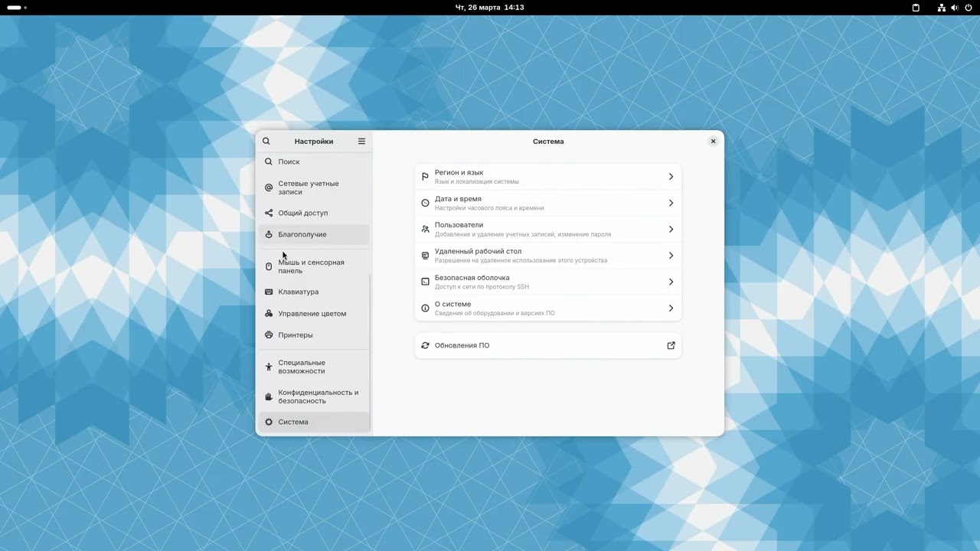
Task: Open the Общий доступ panel
Action: tap(314, 213)
